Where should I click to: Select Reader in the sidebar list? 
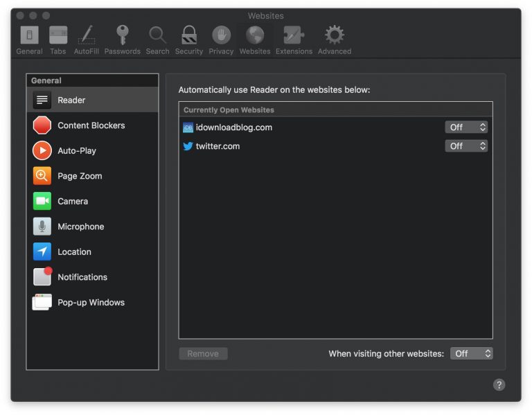point(92,100)
